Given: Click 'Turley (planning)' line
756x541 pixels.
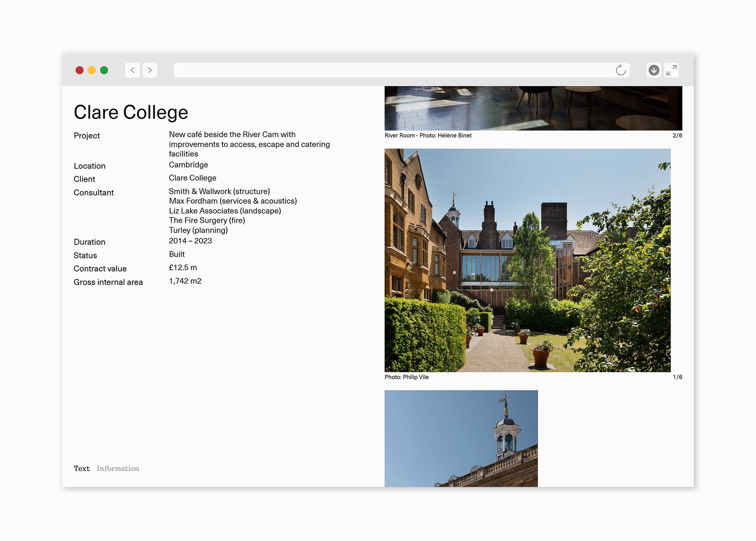Looking at the screenshot, I should tap(198, 230).
